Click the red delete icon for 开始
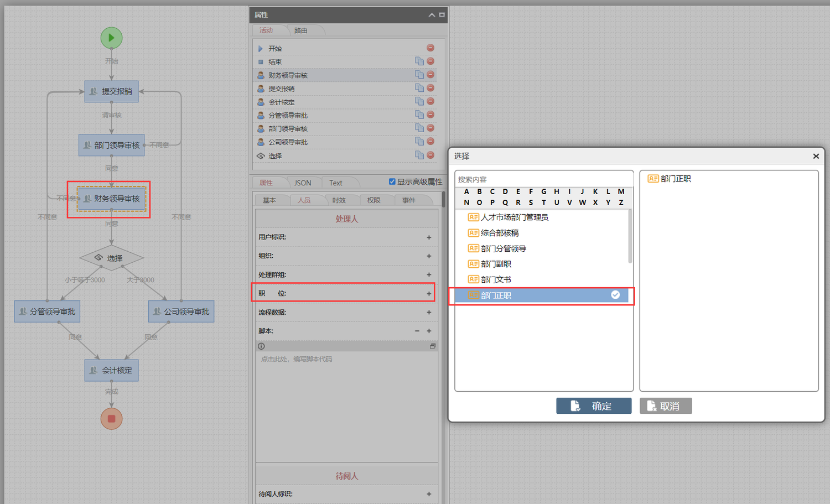 point(430,48)
